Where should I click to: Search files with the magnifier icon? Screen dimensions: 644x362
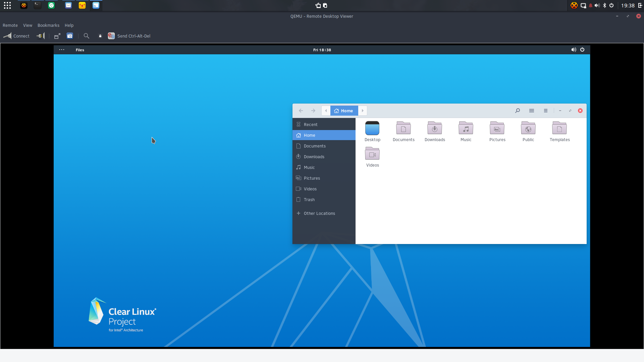[518, 111]
